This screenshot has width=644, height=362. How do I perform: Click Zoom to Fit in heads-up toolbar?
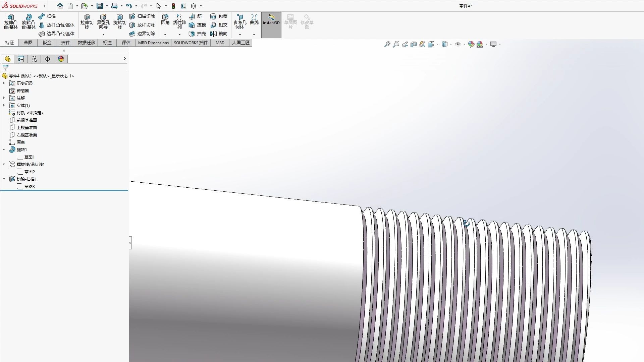pos(387,44)
